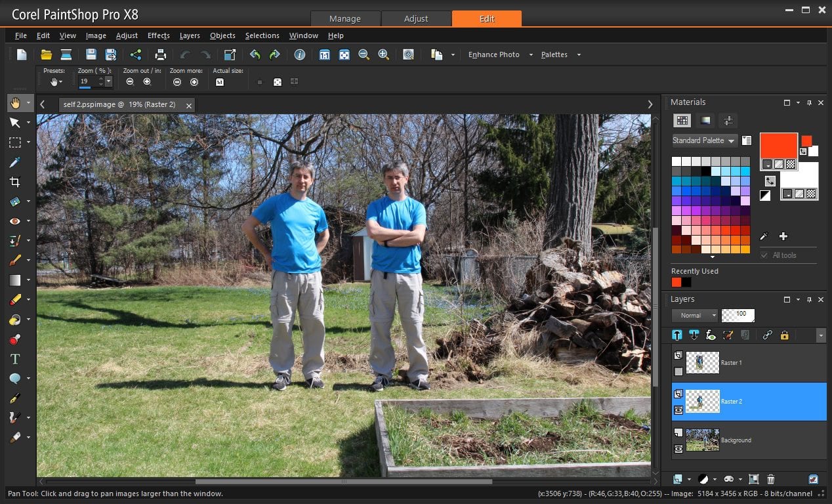This screenshot has width=832, height=504.
Task: Click the Enhance Photo button
Action: coord(493,54)
